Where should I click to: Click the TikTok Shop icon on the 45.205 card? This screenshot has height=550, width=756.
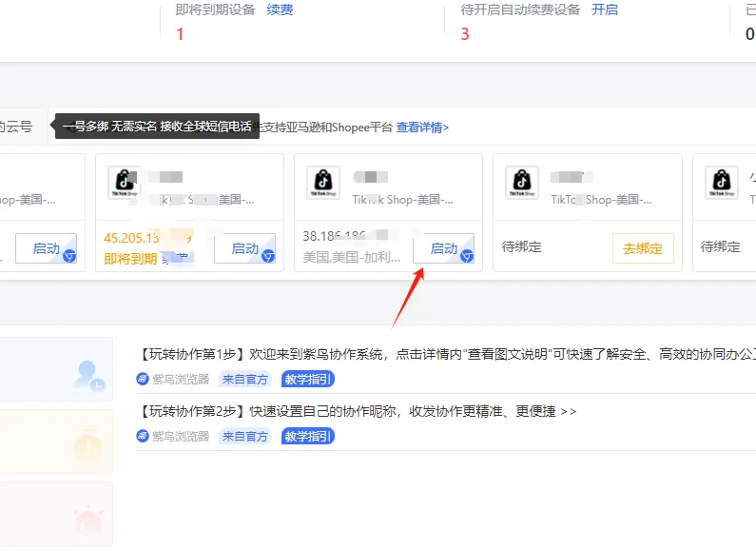(x=125, y=183)
